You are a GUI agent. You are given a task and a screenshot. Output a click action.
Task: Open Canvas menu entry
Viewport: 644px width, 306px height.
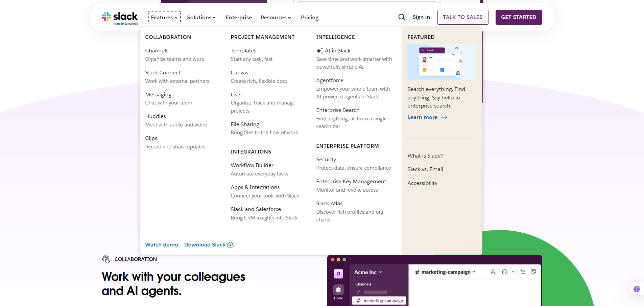239,73
